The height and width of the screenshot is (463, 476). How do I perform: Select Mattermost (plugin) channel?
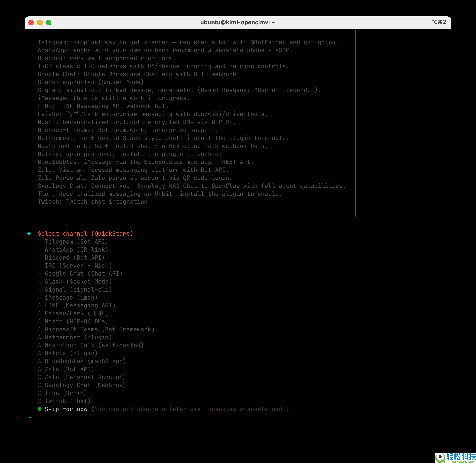tap(75, 338)
